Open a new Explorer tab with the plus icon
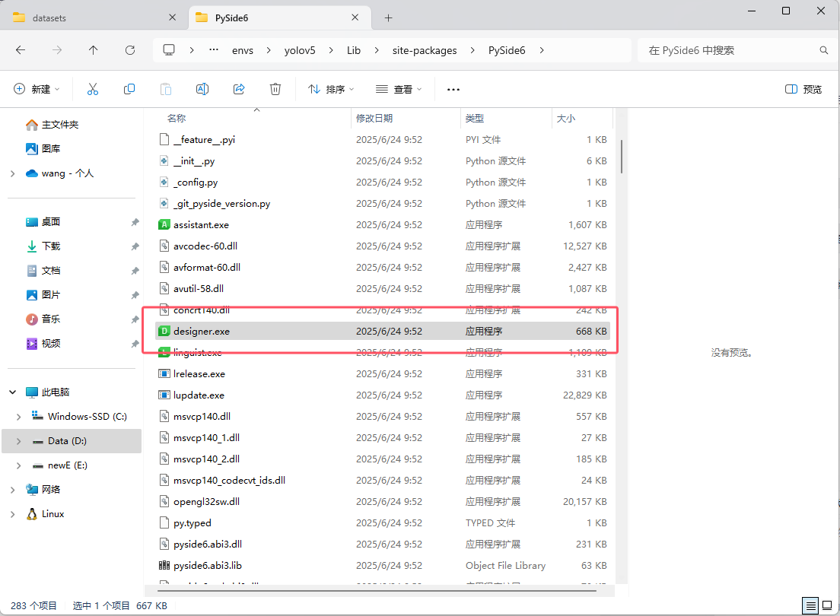 click(x=388, y=17)
